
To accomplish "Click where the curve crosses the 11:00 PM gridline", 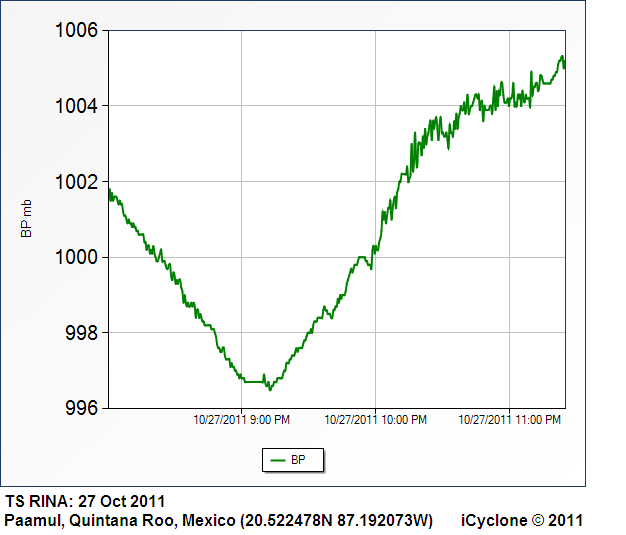I will [510, 97].
